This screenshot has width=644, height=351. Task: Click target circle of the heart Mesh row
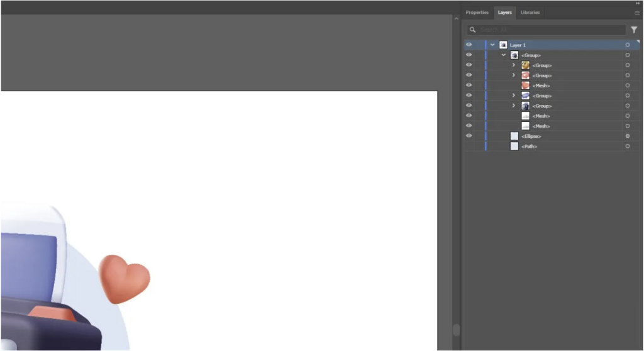(628, 86)
